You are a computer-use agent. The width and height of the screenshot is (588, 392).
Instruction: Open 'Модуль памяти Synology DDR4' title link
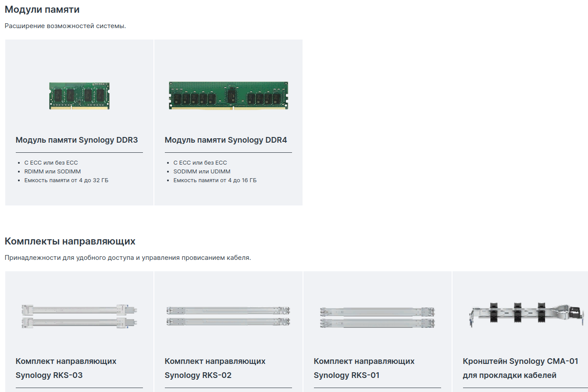pos(226,140)
